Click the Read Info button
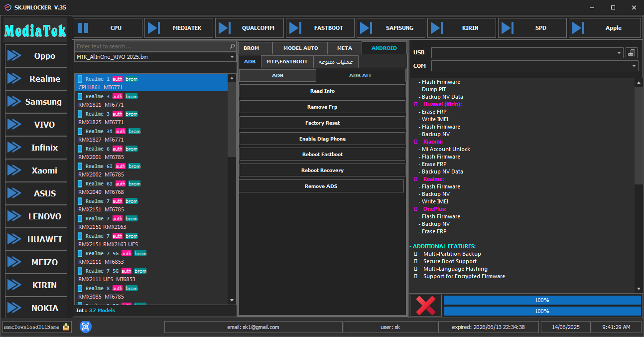Screen dimensions: 644x337 tap(322, 91)
